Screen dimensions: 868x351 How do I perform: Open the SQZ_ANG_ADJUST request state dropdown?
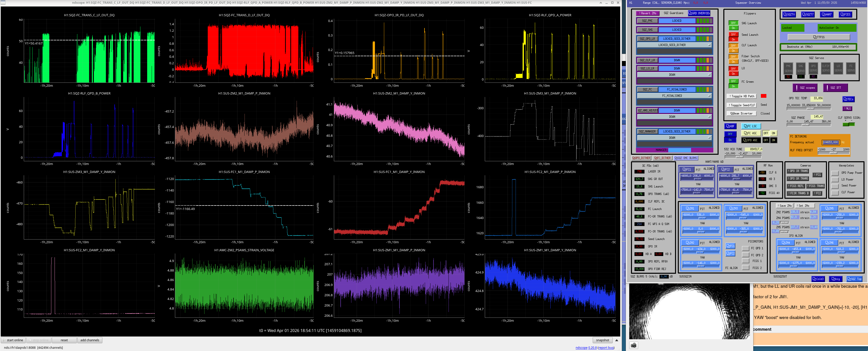pyautogui.click(x=674, y=117)
